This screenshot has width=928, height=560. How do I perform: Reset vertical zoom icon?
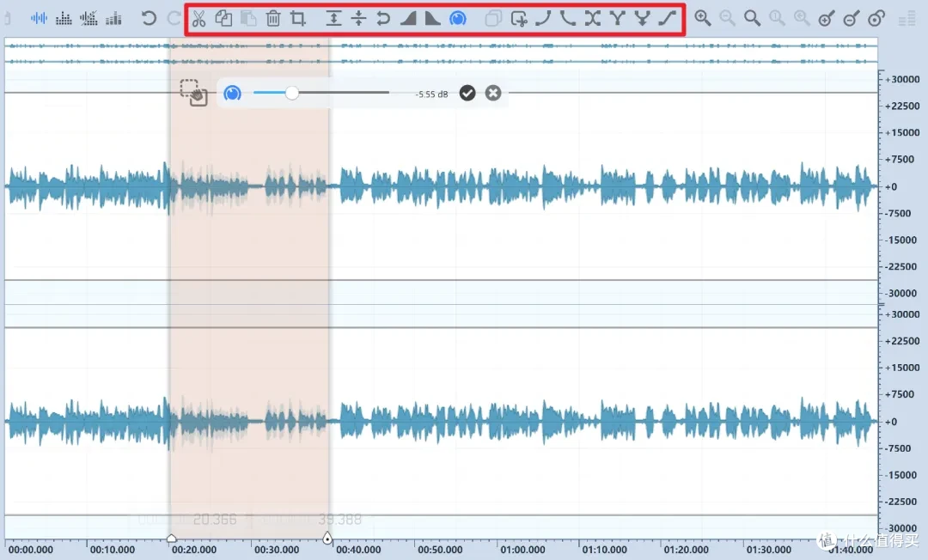click(x=876, y=19)
